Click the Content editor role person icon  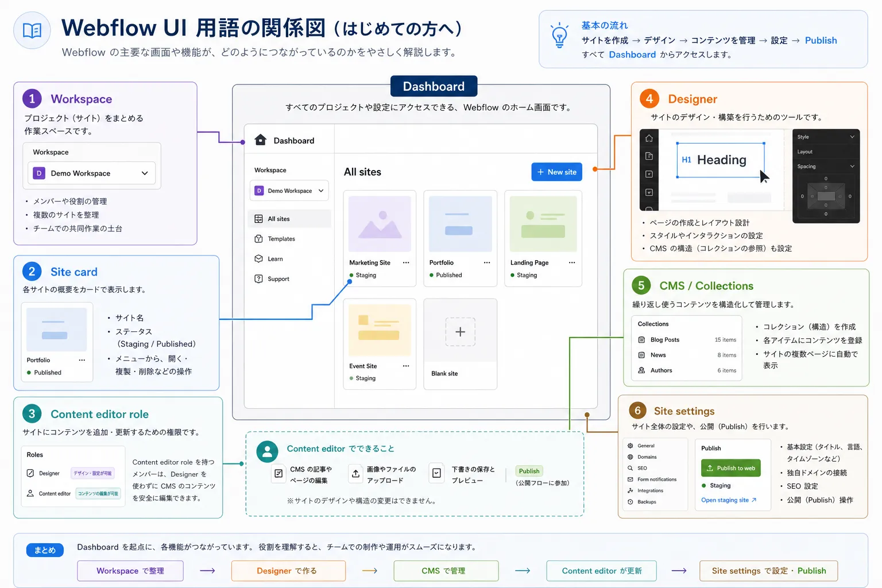[30, 493]
